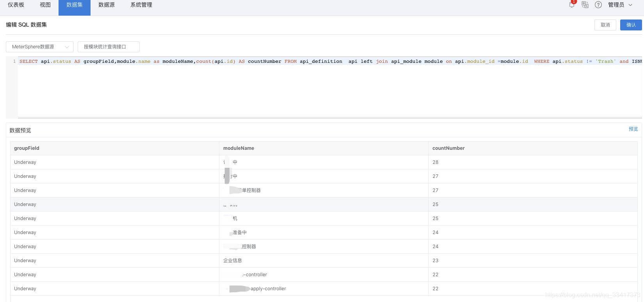Screen dimensions: 644x302
Task: Click the 数据预览 section title
Action: point(20,130)
